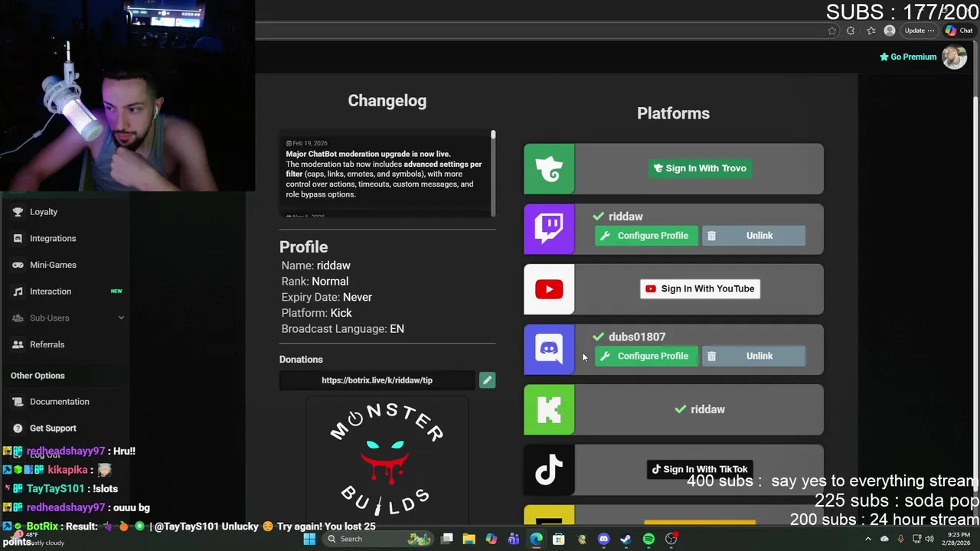Click the 'Platform: Kick' profile line
Screen dimensions: 980x551
316,313
